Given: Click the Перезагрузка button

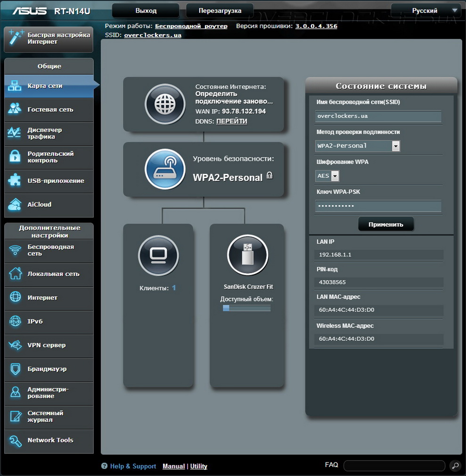Looking at the screenshot, I should [x=220, y=10].
